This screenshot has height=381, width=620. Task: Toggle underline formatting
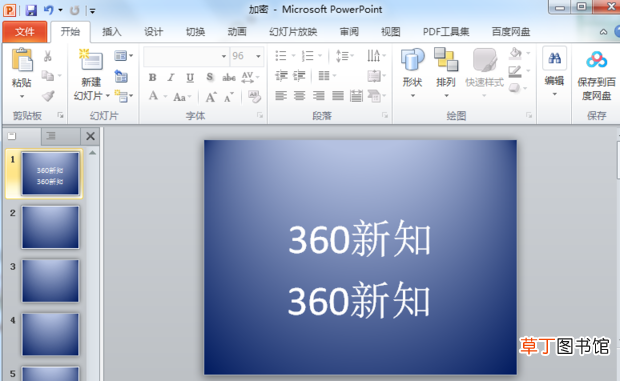point(190,77)
